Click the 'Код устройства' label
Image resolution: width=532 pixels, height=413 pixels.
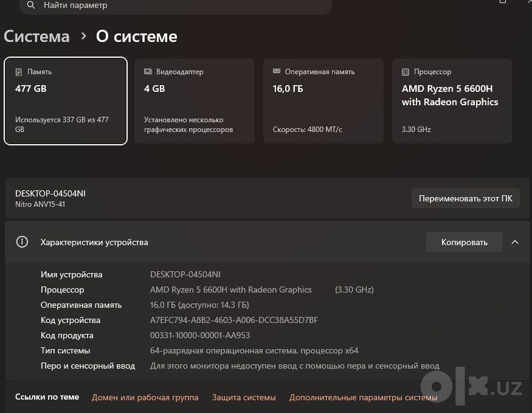(71, 320)
